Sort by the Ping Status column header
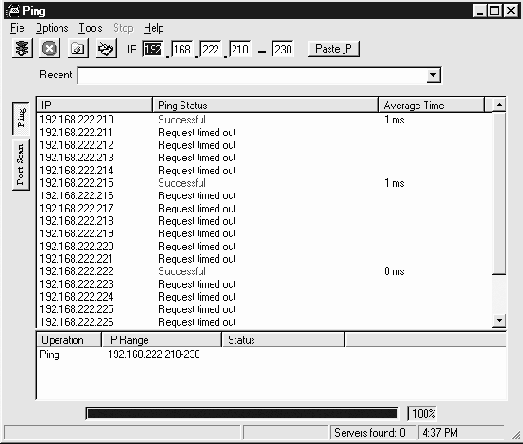The height and width of the screenshot is (444, 523). pyautogui.click(x=265, y=105)
